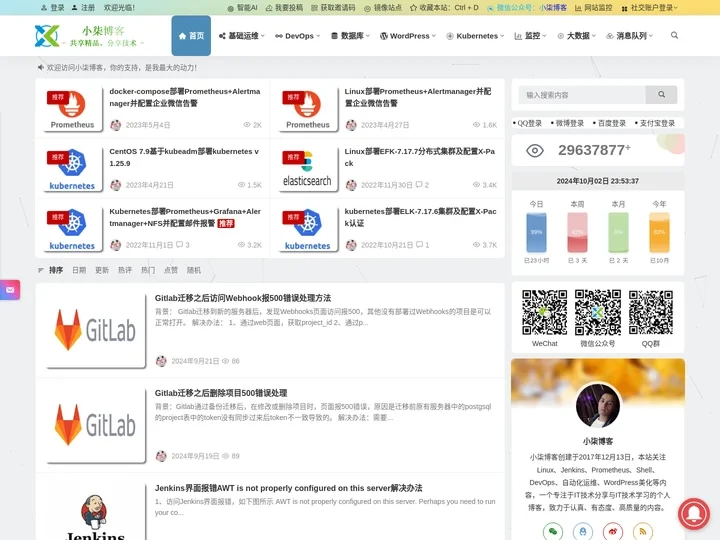Open the 镜像站点 link
The image size is (720, 540).
coord(383,8)
